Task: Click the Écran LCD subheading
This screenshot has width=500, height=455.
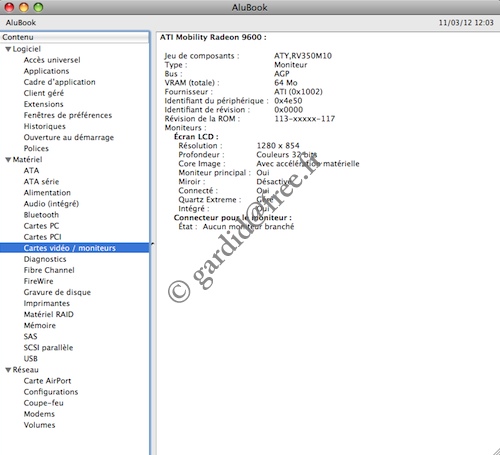Action: [196, 137]
